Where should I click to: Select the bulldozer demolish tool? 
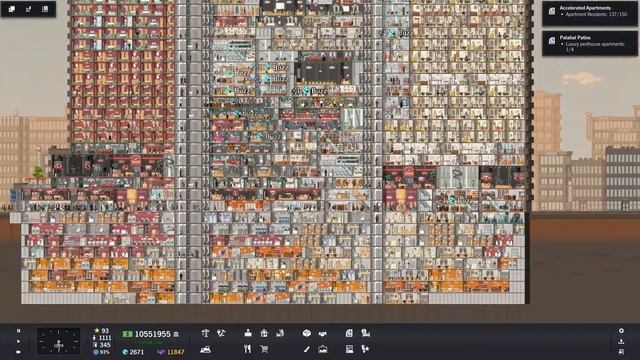tap(205, 349)
